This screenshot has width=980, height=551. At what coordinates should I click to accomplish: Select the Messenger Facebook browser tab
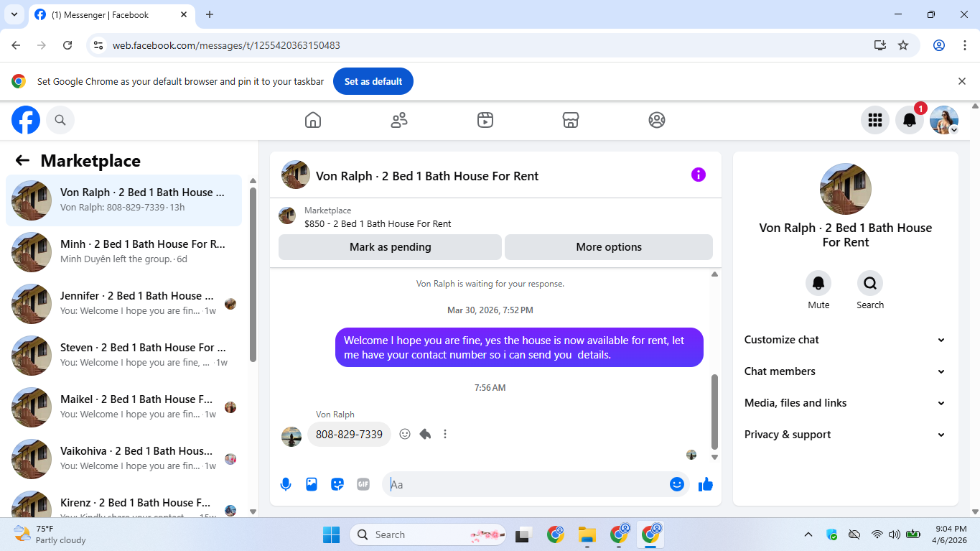pyautogui.click(x=111, y=14)
